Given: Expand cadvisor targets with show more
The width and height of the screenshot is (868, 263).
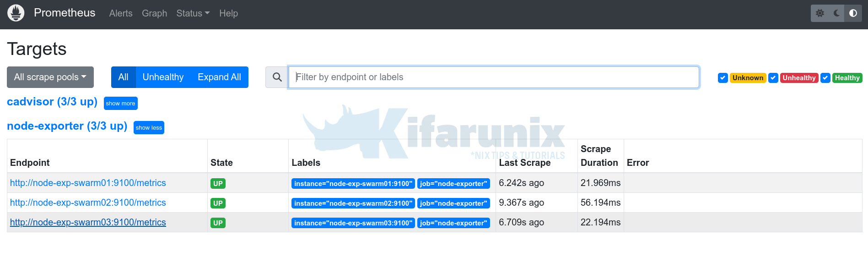Looking at the screenshot, I should pyautogui.click(x=120, y=104).
